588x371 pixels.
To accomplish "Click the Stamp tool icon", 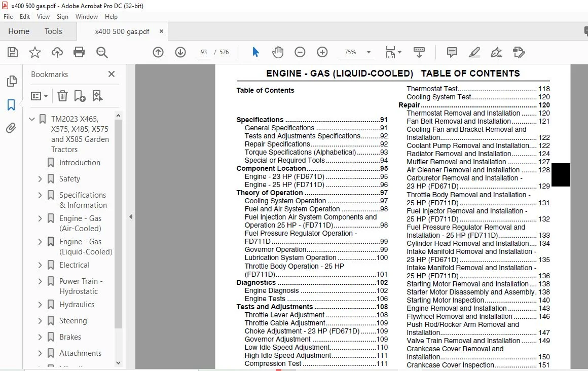I will pos(519,52).
